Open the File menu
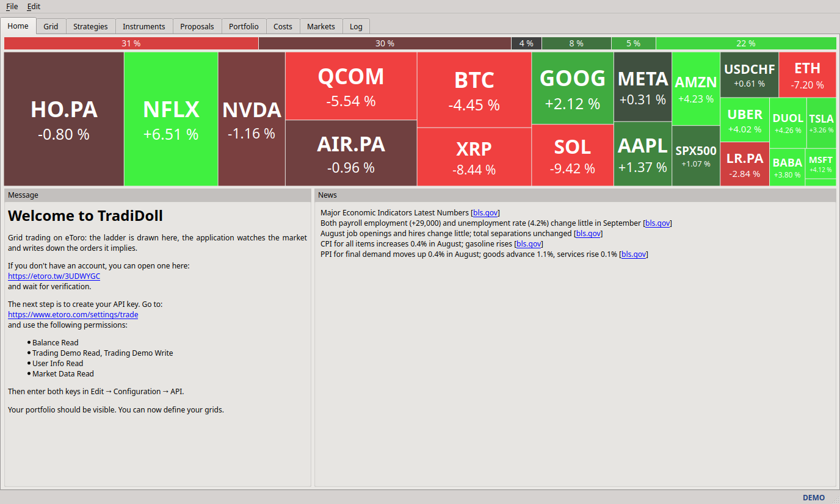Screen dimensions: 840x504 [12, 6]
